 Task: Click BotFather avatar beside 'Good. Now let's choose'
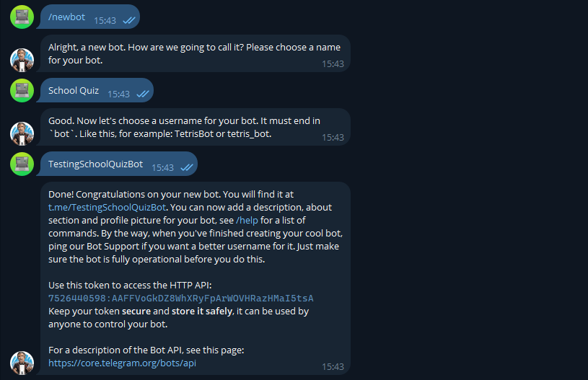pyautogui.click(x=22, y=133)
